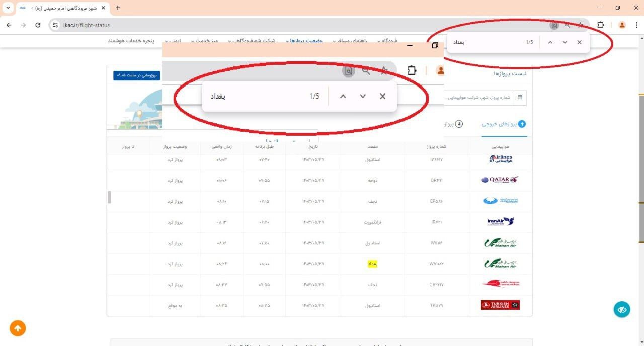Open the browser extensions puzzle icon

(x=601, y=24)
